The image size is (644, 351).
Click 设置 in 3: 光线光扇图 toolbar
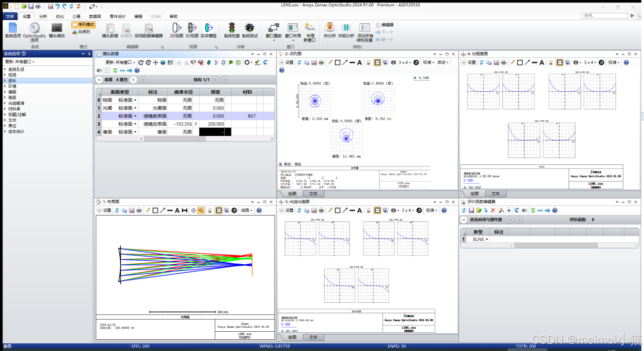pos(289,210)
